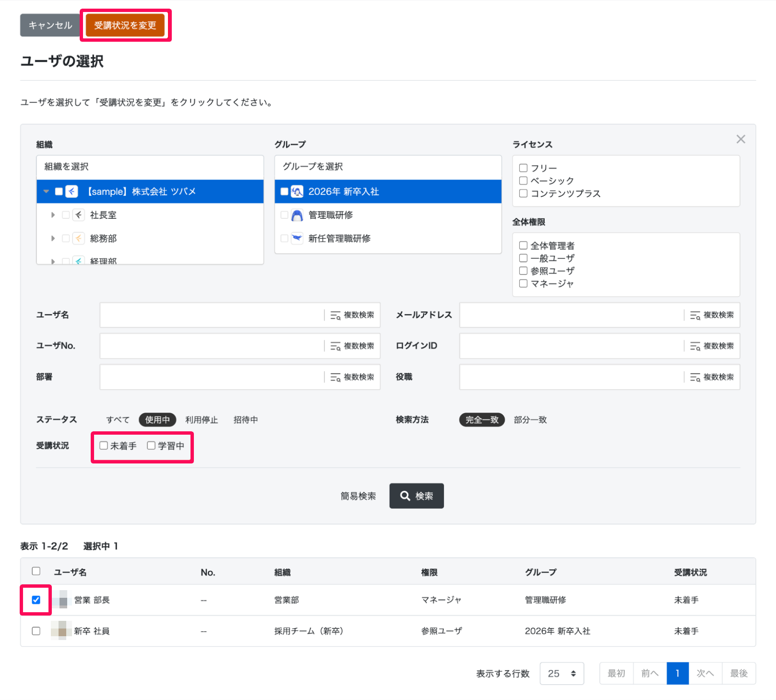Focus the 部署 input field
This screenshot has width=776, height=700.
(211, 377)
